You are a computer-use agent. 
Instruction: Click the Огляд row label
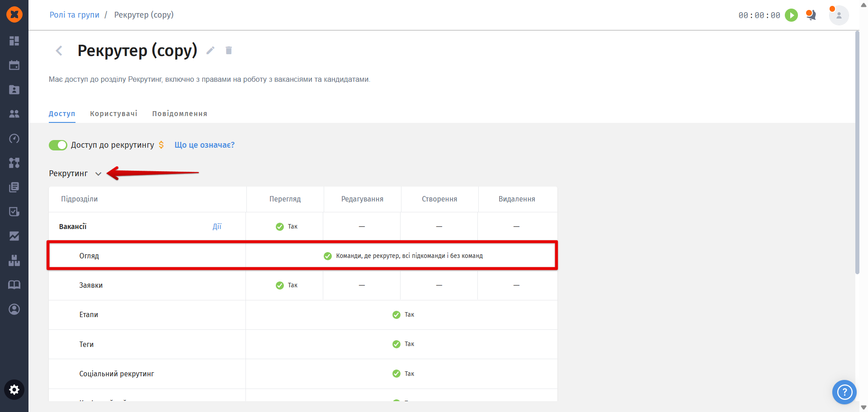[89, 256]
